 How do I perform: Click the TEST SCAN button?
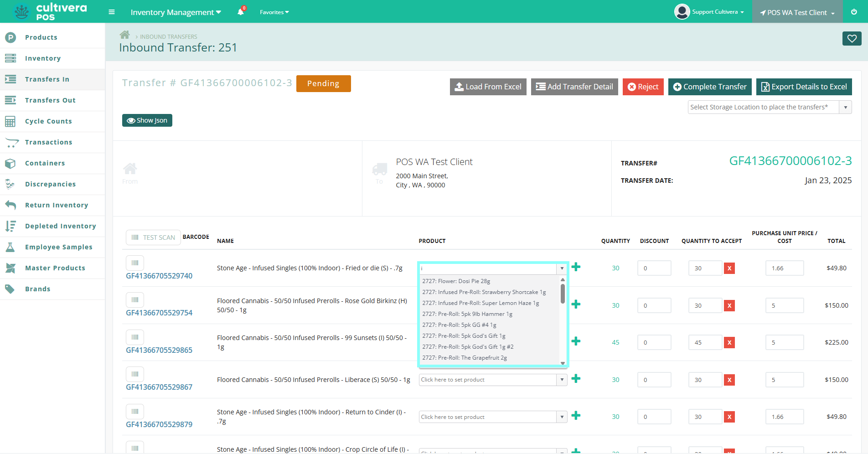(153, 237)
